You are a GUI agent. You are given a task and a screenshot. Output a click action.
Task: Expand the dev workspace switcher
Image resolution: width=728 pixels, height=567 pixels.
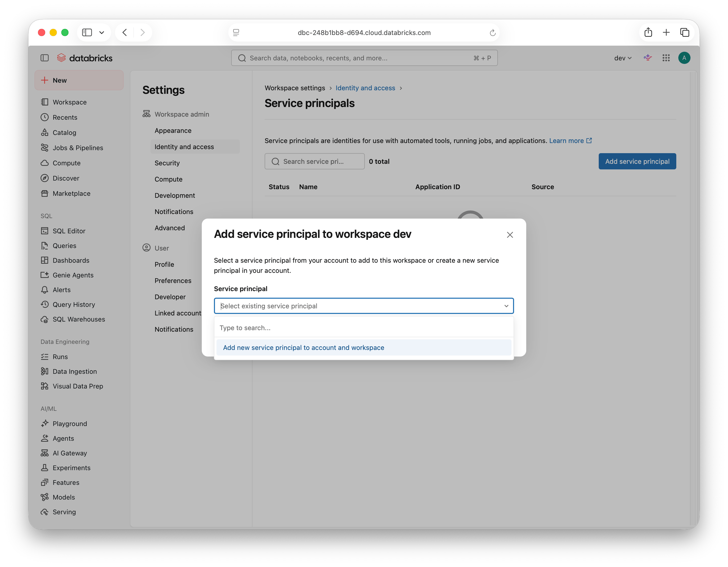(623, 58)
